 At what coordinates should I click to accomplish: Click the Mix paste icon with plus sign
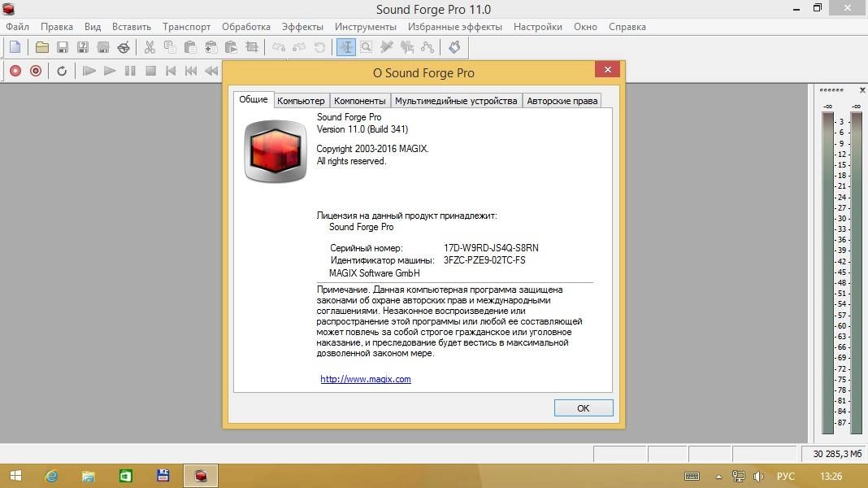click(x=210, y=47)
